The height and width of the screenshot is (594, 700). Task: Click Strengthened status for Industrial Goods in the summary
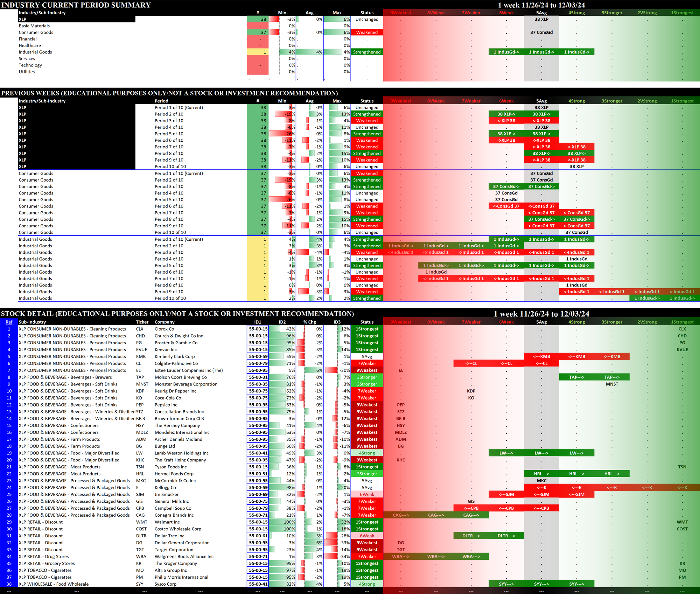(x=367, y=52)
